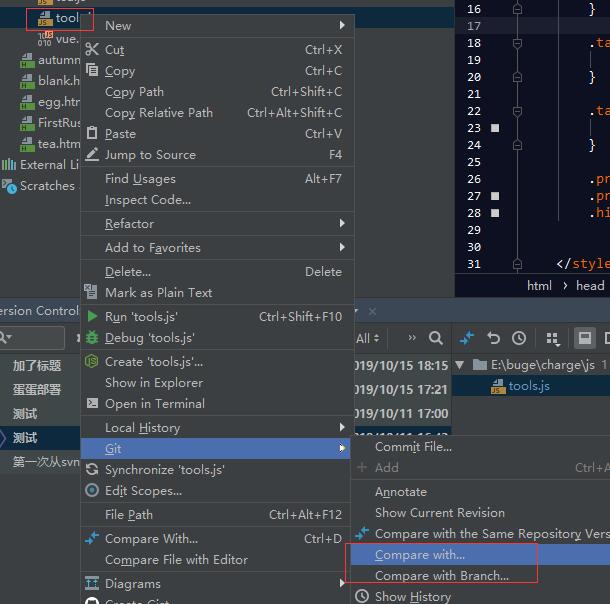Click the Compare With blue arrows icon
This screenshot has height=604, width=610.
pyautogui.click(x=92, y=538)
